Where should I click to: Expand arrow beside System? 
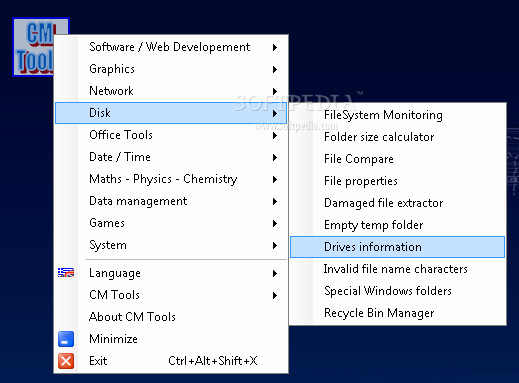275,245
